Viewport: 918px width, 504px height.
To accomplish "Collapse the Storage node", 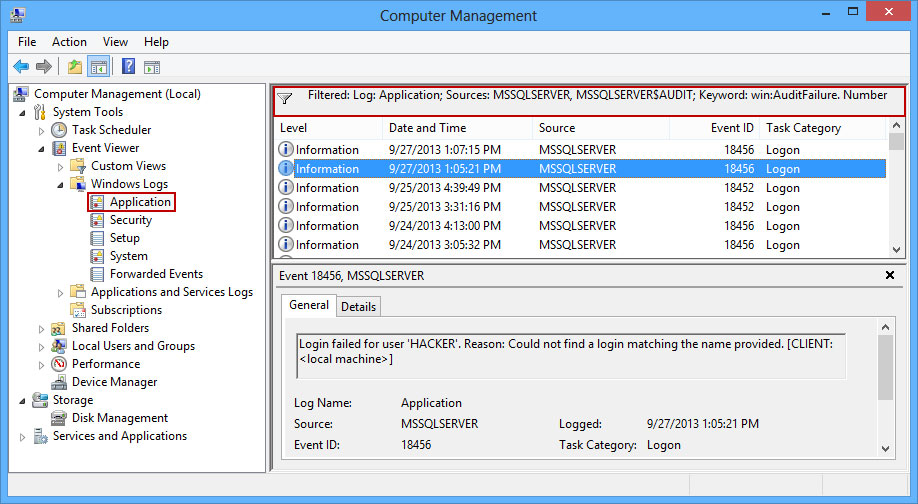I will (22, 401).
